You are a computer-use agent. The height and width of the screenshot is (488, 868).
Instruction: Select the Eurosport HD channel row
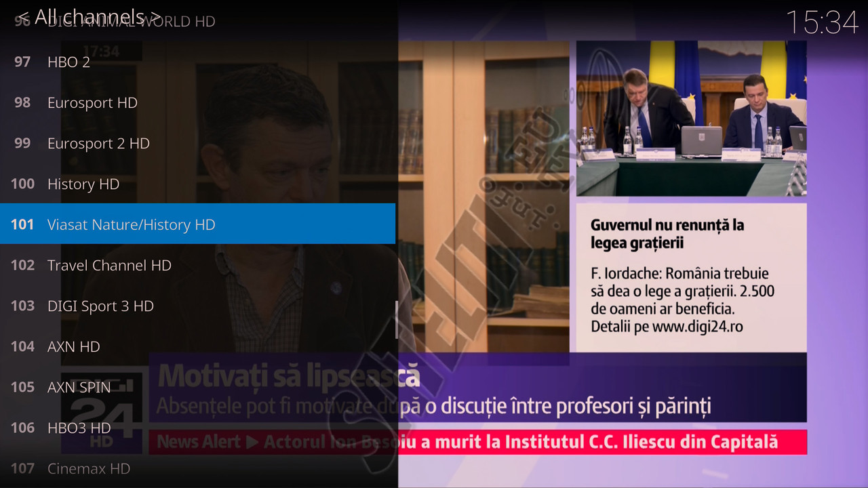tap(197, 102)
